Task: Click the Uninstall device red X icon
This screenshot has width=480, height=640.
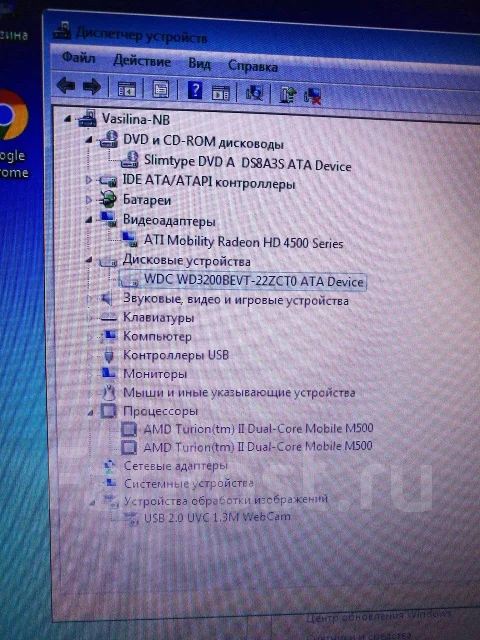Action: [x=312, y=96]
